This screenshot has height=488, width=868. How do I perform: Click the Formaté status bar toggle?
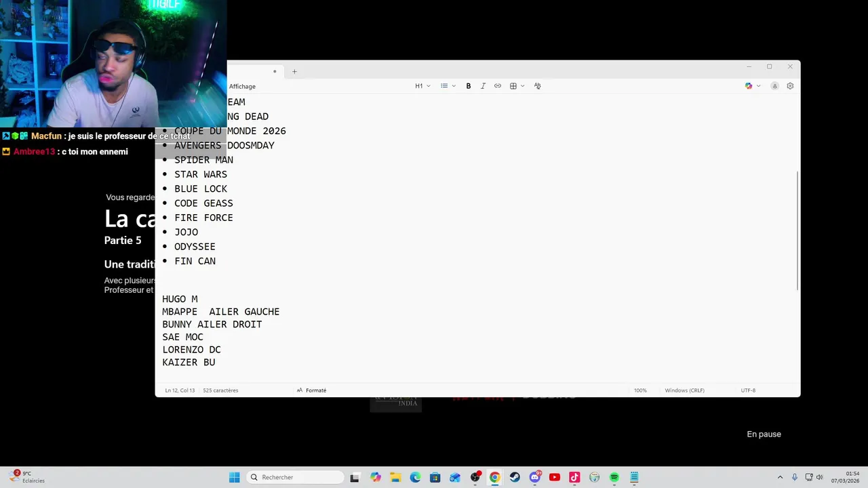coord(312,390)
